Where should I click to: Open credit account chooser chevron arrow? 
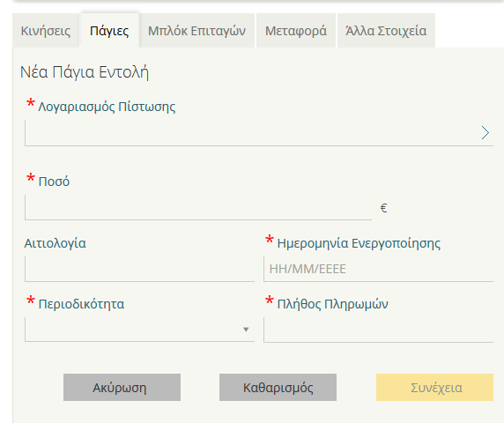(485, 133)
